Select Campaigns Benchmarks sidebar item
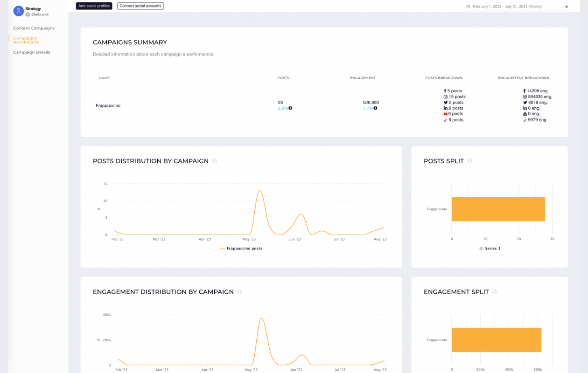This screenshot has height=373, width=588. 26,40
